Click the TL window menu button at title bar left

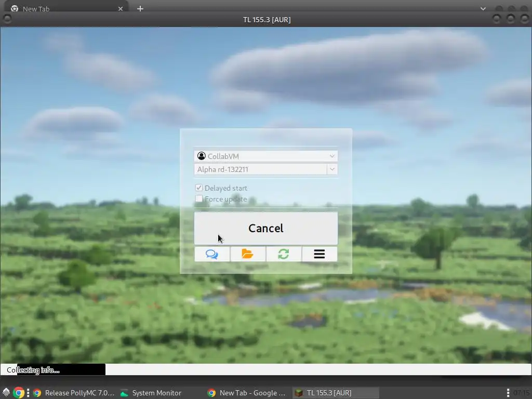[x=7, y=19]
